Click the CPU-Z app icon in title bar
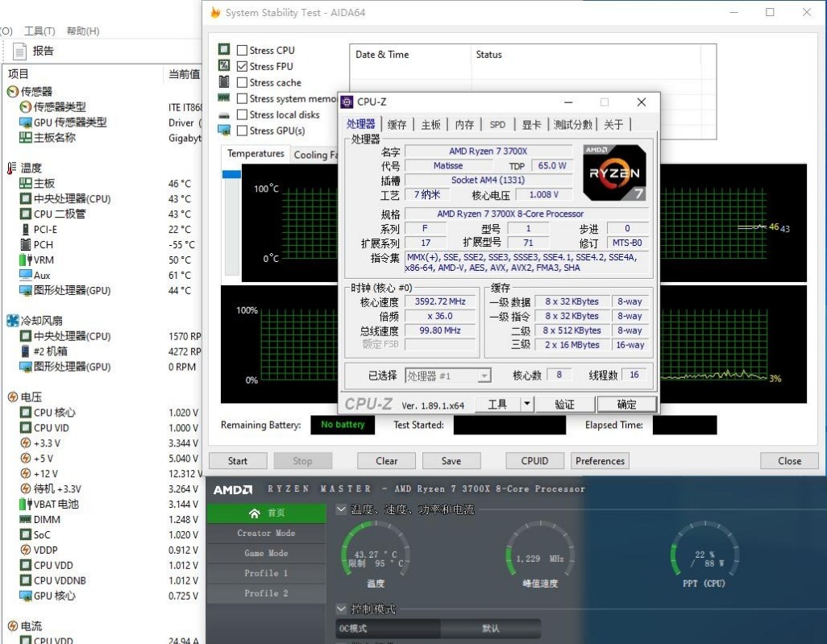Screen dimensions: 827x644 (347, 102)
